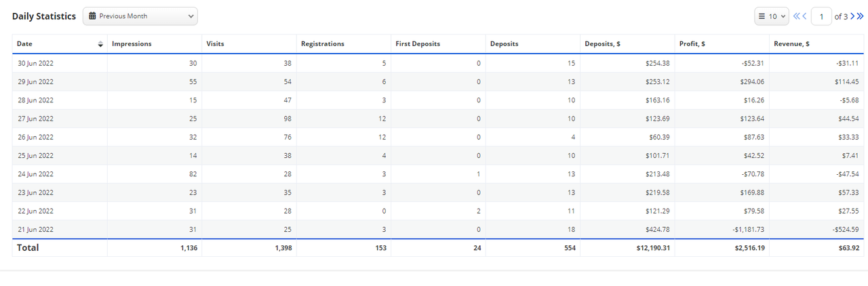Click the 153 total registrations value
The width and height of the screenshot is (868, 286).
pos(380,248)
